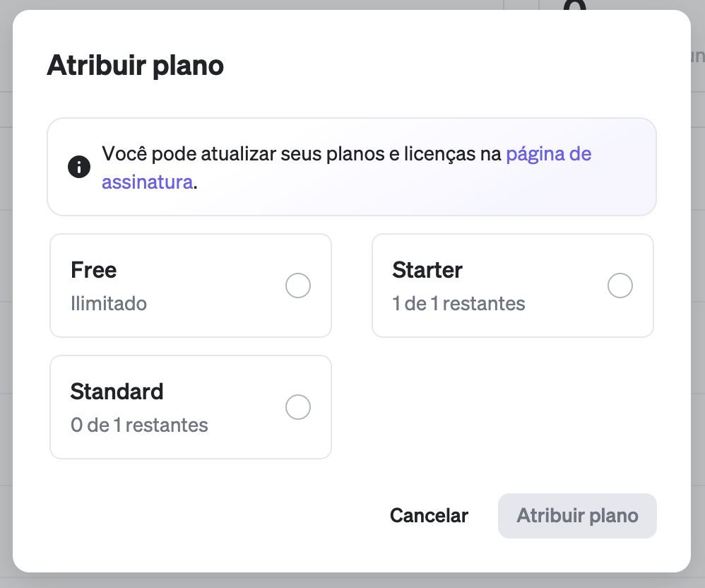Image resolution: width=705 pixels, height=588 pixels.
Task: Click the Cancelar button
Action: pos(429,516)
